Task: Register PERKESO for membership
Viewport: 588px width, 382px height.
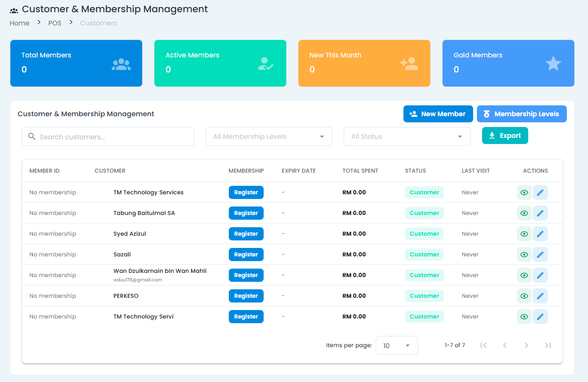Action: pyautogui.click(x=246, y=296)
